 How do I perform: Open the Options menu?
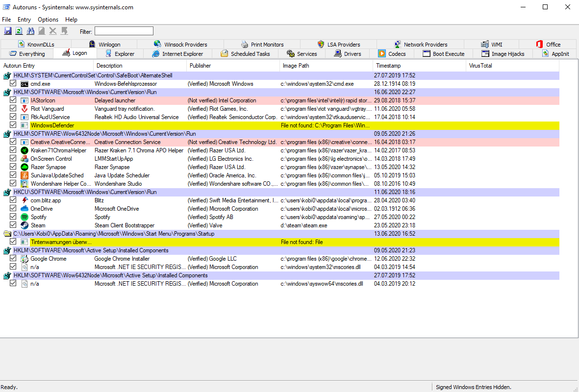click(48, 20)
